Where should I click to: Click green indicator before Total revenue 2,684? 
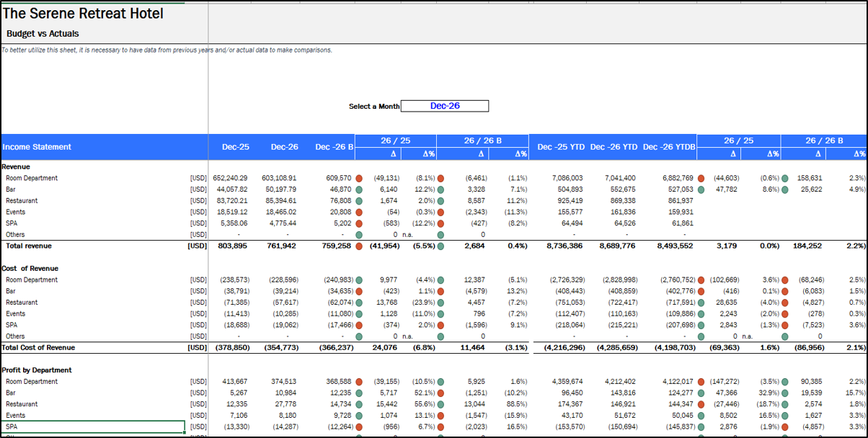[440, 246]
